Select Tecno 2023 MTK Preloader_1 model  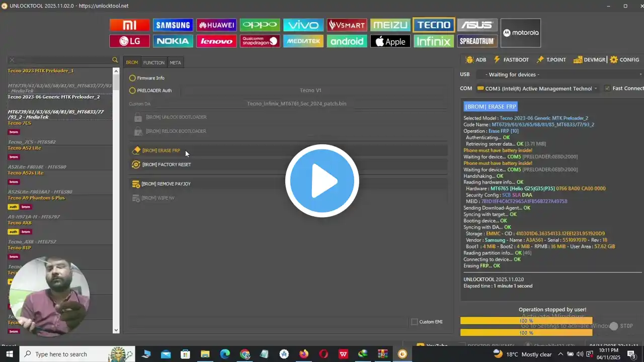coord(59,80)
